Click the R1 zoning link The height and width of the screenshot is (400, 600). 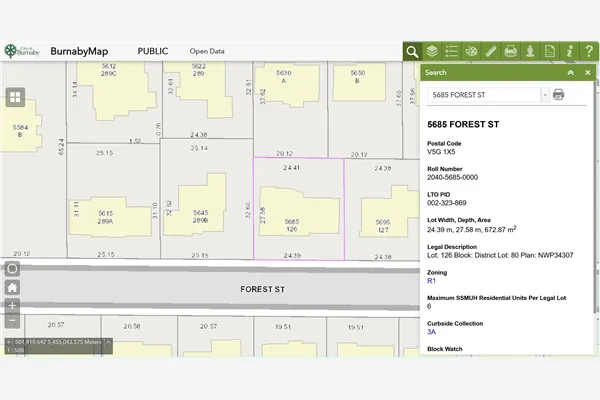click(x=432, y=281)
